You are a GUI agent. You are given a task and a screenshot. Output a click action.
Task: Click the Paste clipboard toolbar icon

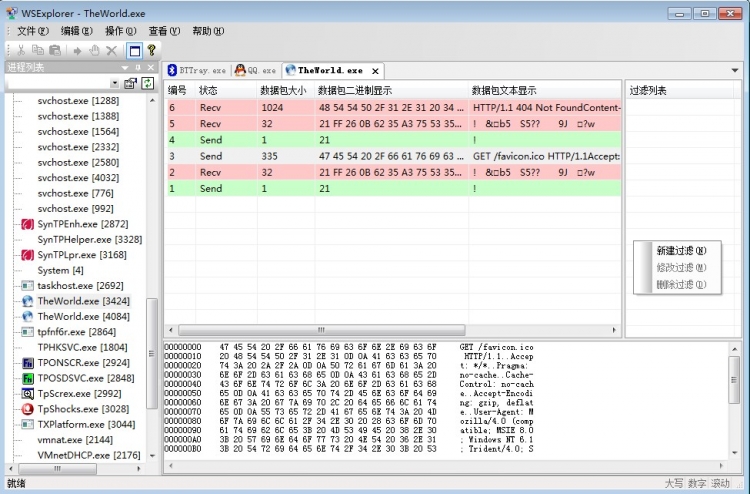pos(55,50)
